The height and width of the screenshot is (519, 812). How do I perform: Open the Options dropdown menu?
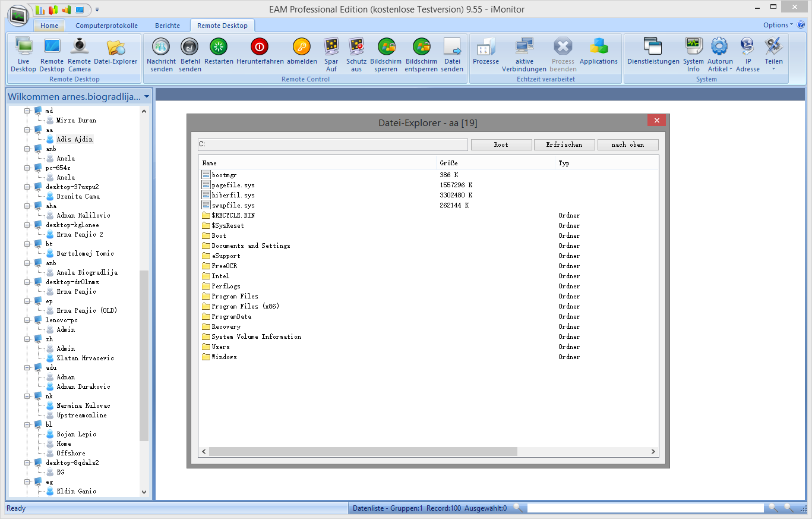[778, 25]
